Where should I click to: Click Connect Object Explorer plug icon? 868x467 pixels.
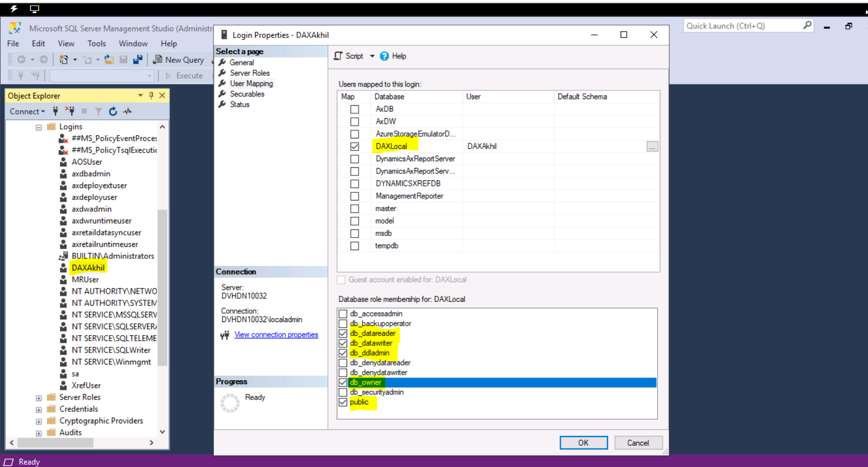tap(56, 111)
